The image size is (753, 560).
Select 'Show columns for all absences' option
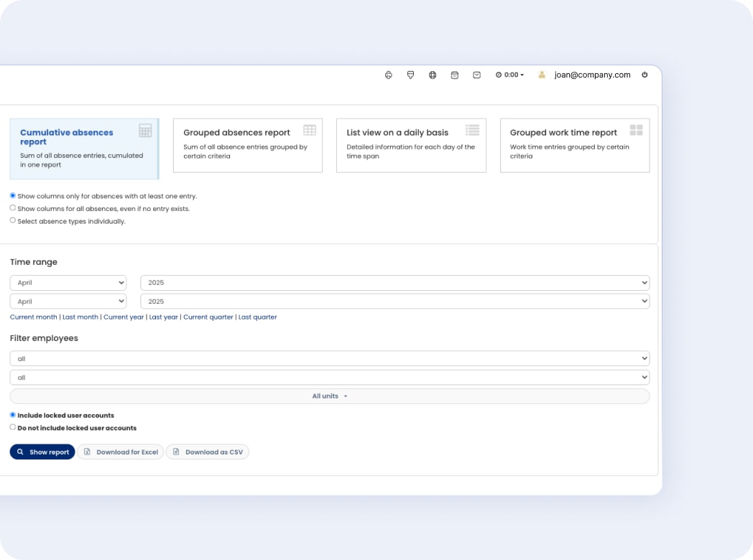13,208
